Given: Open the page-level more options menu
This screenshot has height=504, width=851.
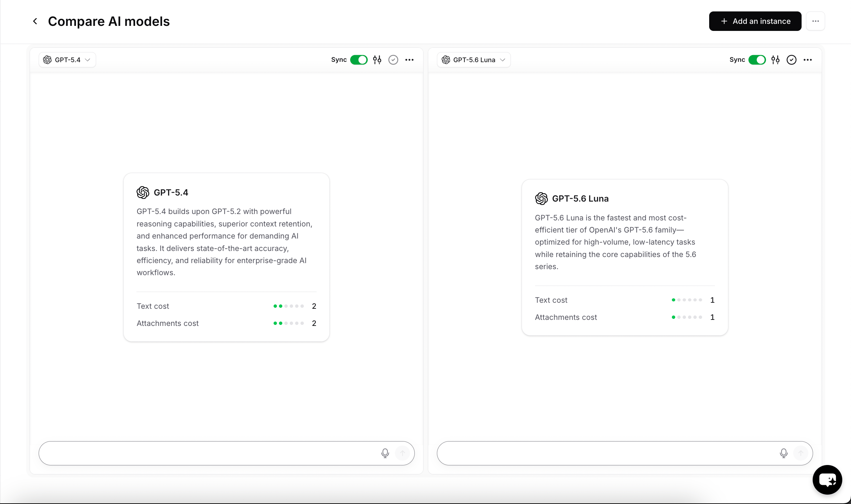Looking at the screenshot, I should point(815,21).
